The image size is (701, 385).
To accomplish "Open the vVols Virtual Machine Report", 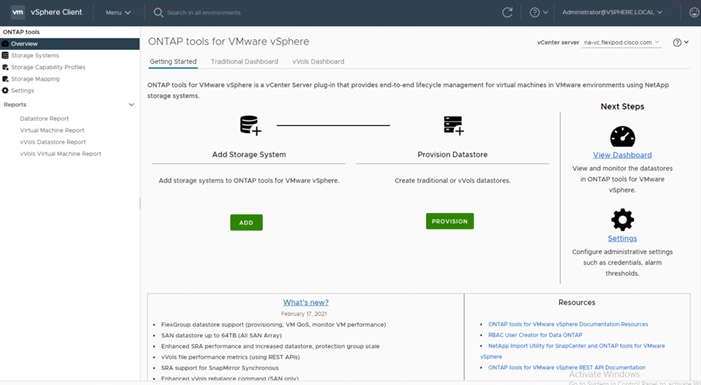I will (60, 153).
